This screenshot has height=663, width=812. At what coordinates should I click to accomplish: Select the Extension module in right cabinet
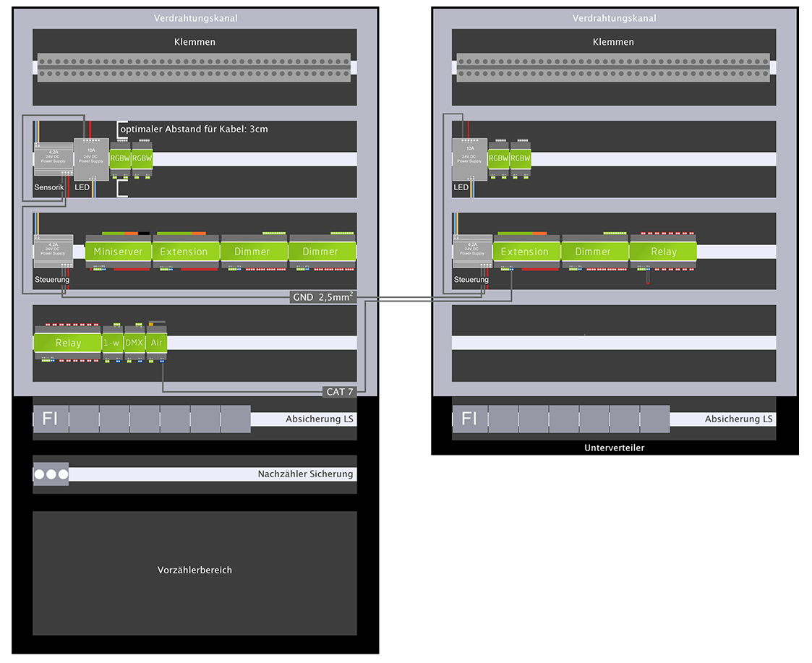coord(524,252)
